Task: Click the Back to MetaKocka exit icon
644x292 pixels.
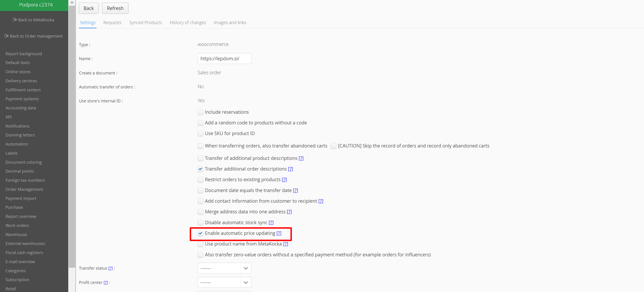Action: pyautogui.click(x=15, y=20)
